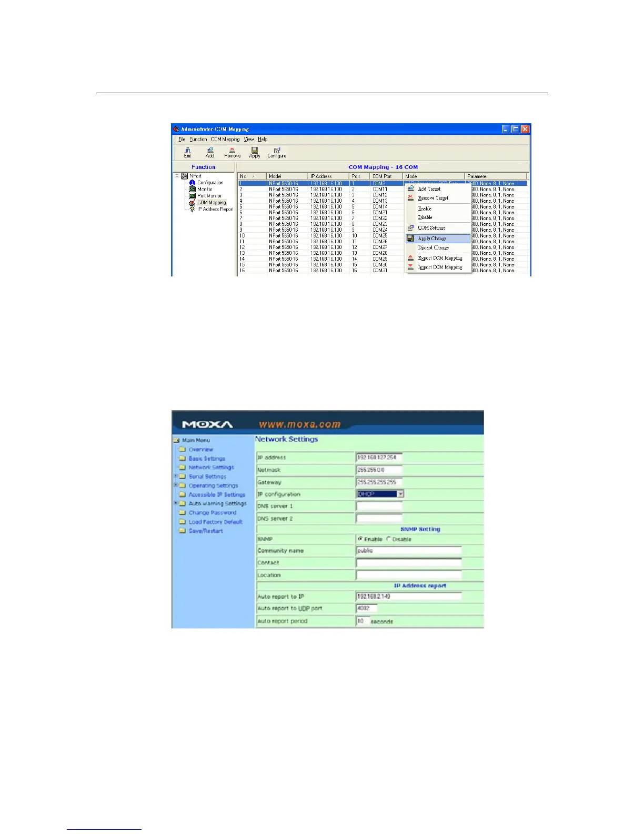
Task: Choose Discard Change from context menu
Action: pyautogui.click(x=434, y=247)
